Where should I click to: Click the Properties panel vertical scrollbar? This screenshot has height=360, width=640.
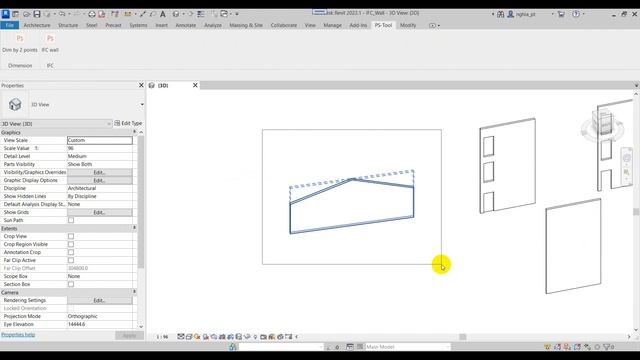141,202
